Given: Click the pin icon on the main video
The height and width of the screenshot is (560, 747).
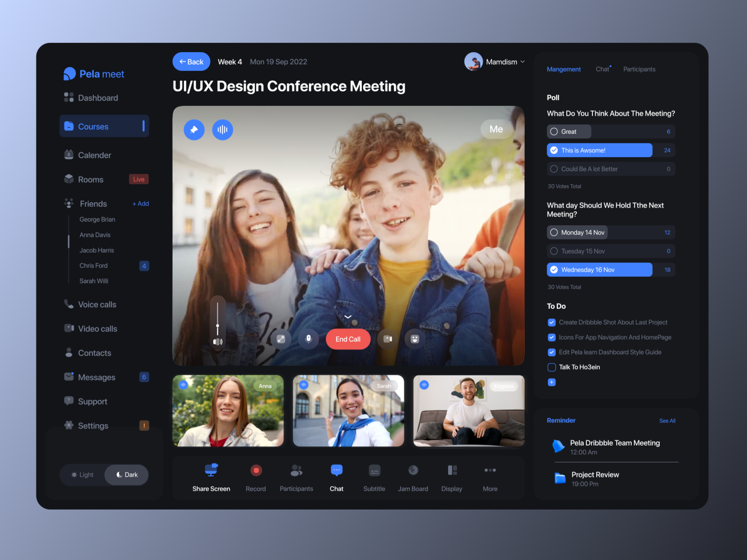Looking at the screenshot, I should click(x=194, y=130).
